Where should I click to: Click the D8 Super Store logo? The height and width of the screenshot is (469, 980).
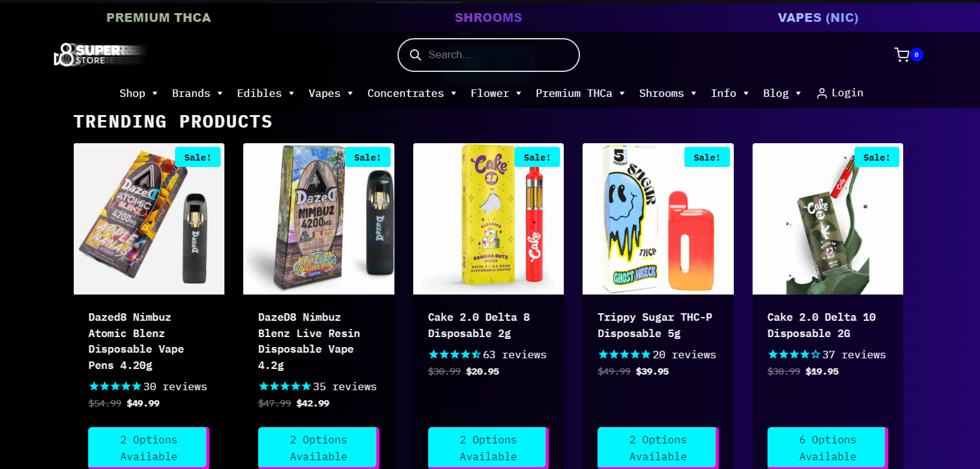[x=100, y=55]
